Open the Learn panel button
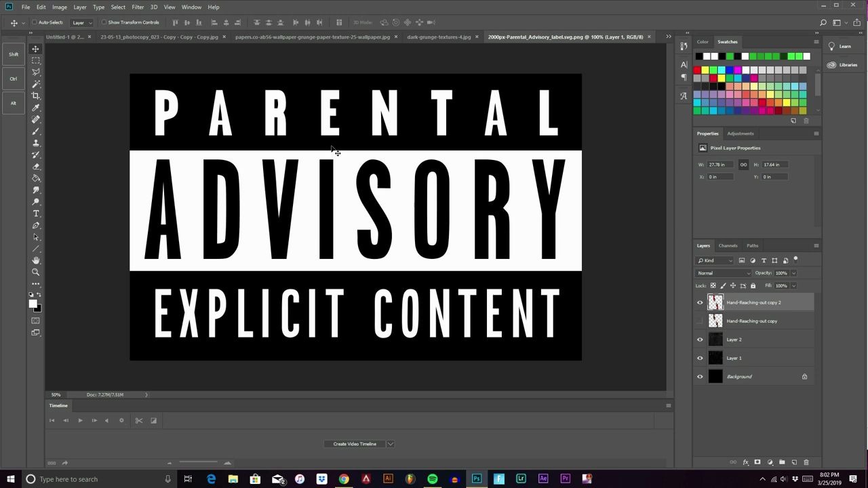 tap(838, 46)
